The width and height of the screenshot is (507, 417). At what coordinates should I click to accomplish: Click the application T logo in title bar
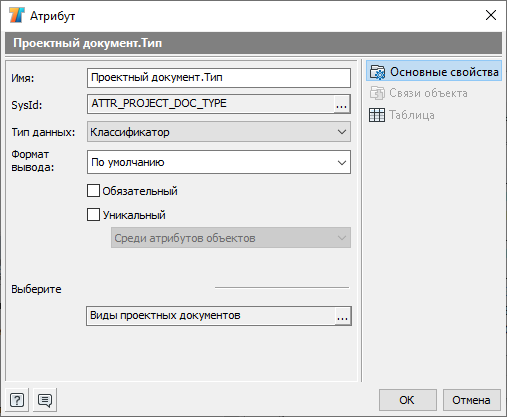pos(17,15)
